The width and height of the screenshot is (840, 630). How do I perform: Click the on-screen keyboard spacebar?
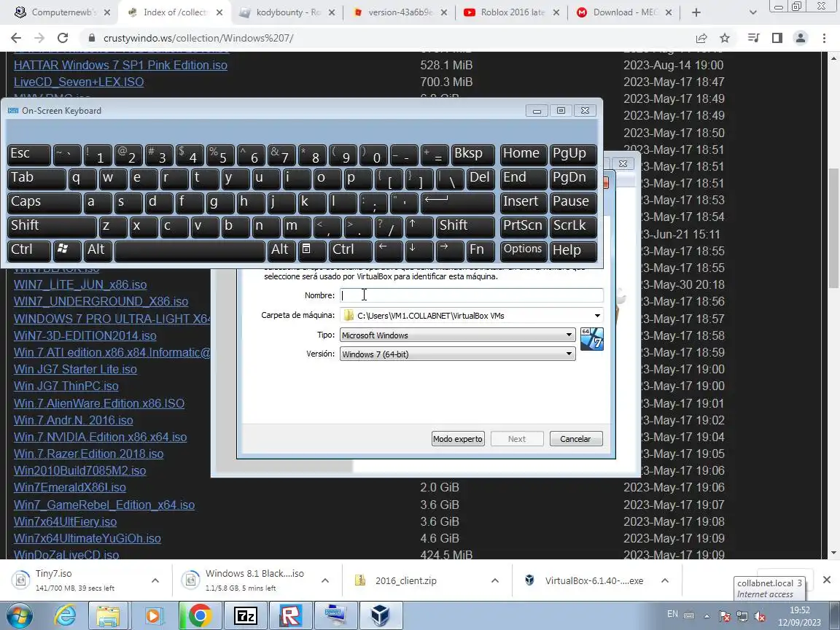pyautogui.click(x=190, y=251)
